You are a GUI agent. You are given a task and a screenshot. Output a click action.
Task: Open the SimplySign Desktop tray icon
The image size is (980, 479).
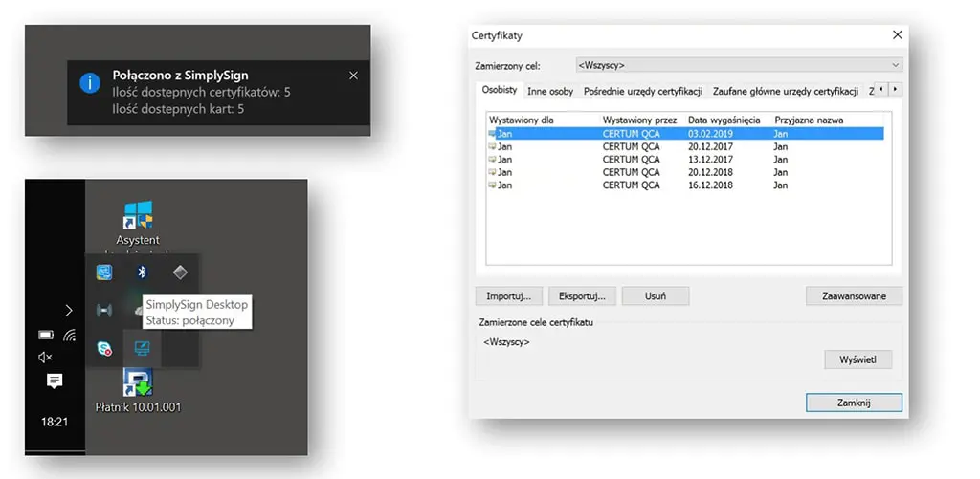coord(142,348)
